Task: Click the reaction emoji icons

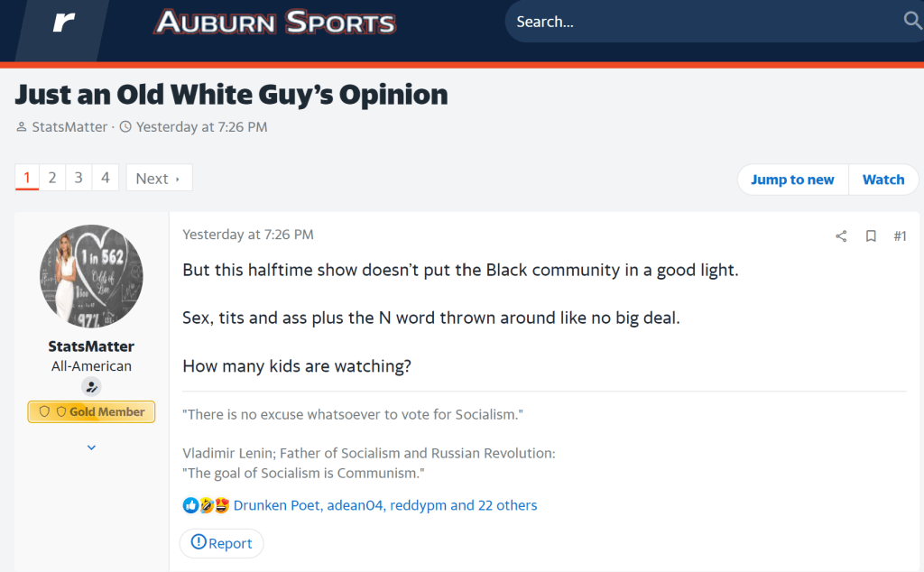Action: pos(206,505)
